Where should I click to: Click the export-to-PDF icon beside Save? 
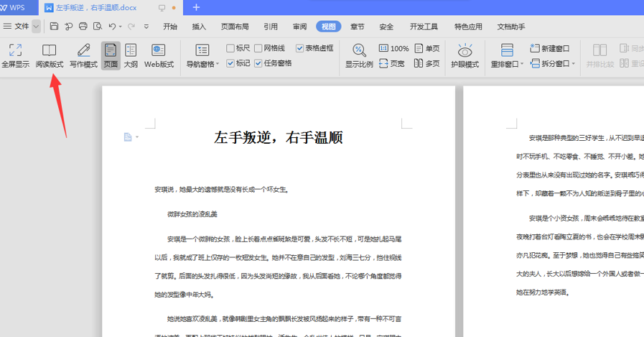(69, 27)
